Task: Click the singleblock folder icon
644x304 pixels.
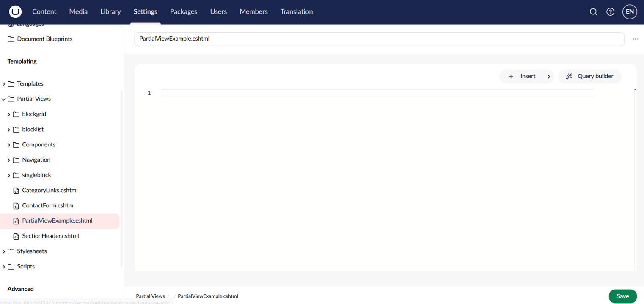Action: point(16,175)
